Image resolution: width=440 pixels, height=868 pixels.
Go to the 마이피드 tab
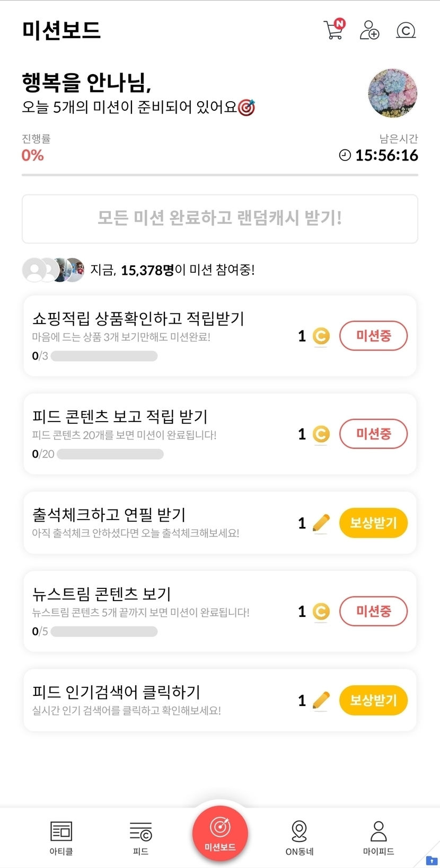[x=379, y=837]
